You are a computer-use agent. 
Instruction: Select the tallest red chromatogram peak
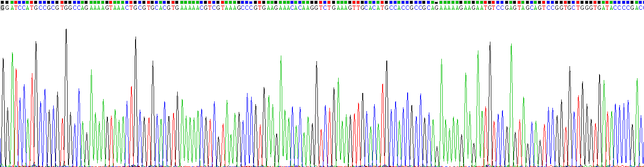click(16, 117)
